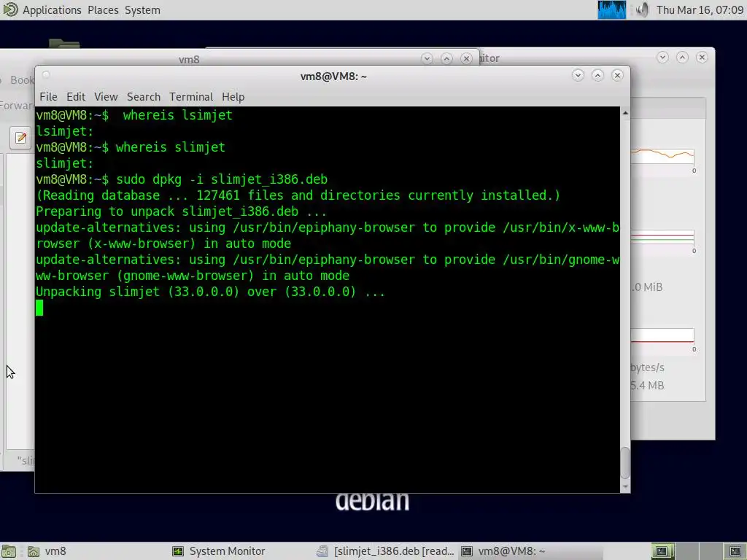
Task: Click the top graph in System Monitor
Action: point(662,156)
